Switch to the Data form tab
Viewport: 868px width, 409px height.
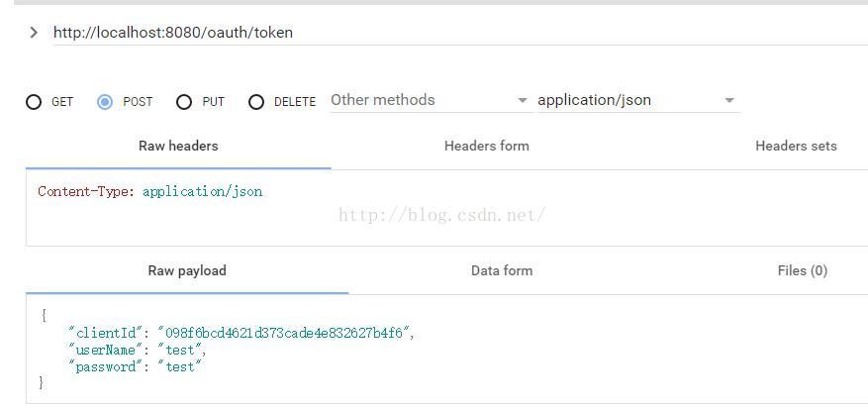502,270
